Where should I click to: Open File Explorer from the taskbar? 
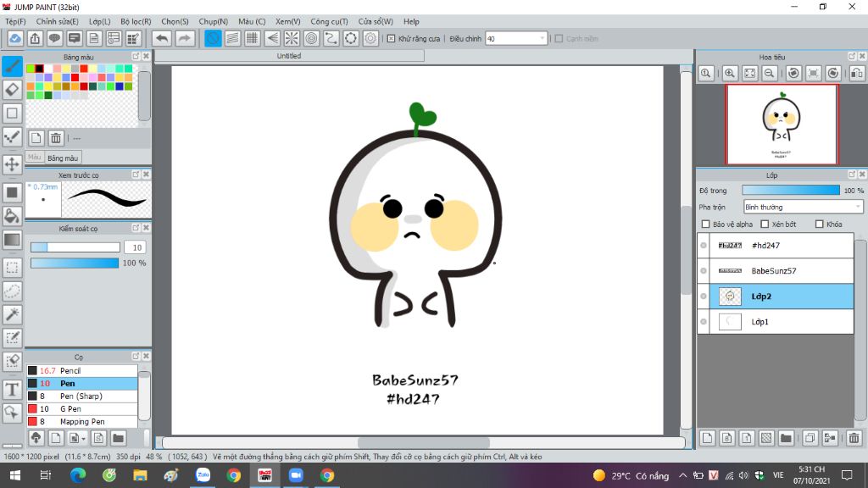(140, 475)
